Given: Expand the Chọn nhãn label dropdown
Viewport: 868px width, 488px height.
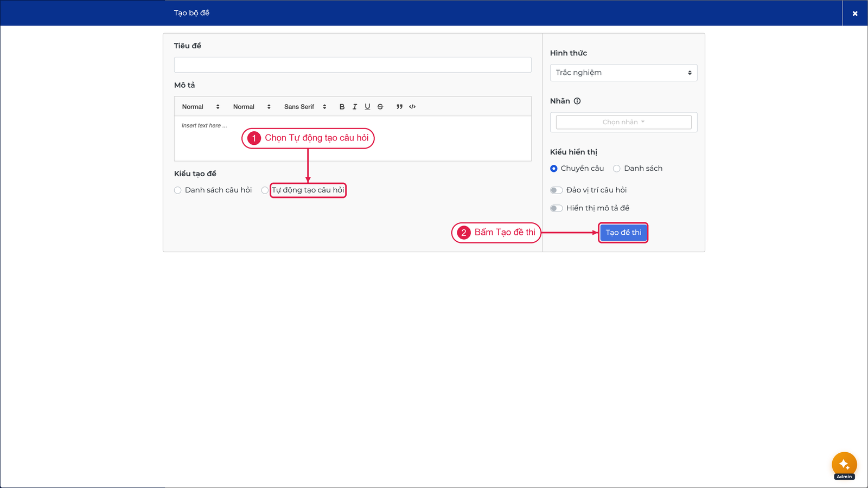Looking at the screenshot, I should (624, 122).
